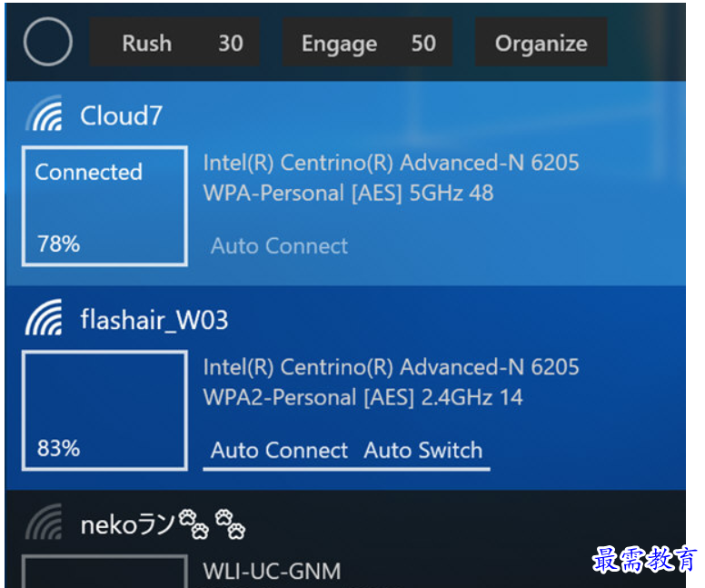The image size is (705, 588).
Task: Toggle the Rush mode button
Action: point(147,43)
